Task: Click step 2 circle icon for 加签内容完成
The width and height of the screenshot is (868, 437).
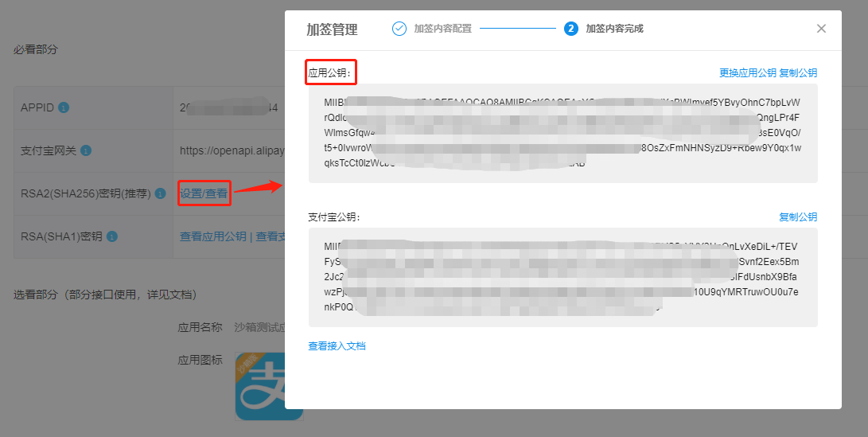Action: (571, 28)
